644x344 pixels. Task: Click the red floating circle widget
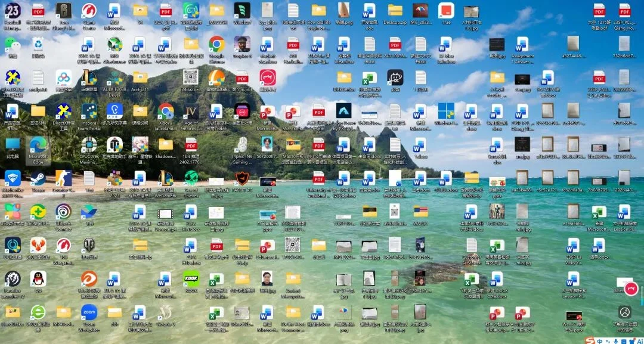pos(631,290)
